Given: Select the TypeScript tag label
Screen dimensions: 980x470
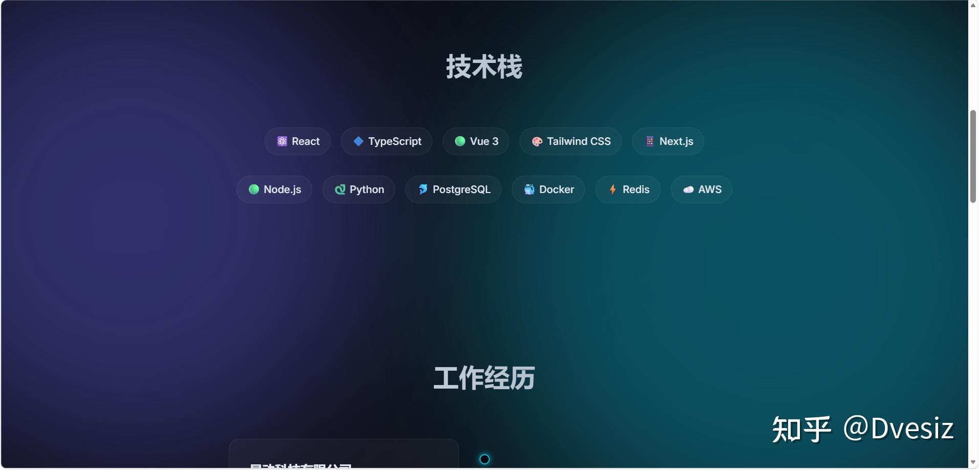Looking at the screenshot, I should pos(395,142).
